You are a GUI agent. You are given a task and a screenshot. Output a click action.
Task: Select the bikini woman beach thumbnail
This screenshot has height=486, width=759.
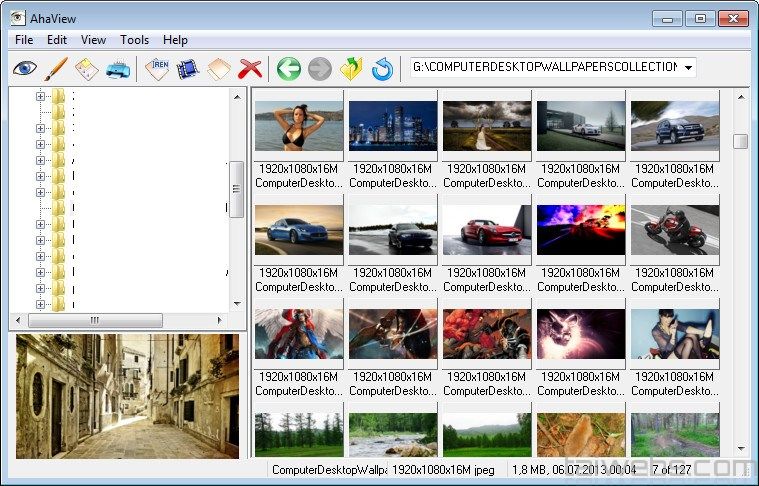click(298, 125)
